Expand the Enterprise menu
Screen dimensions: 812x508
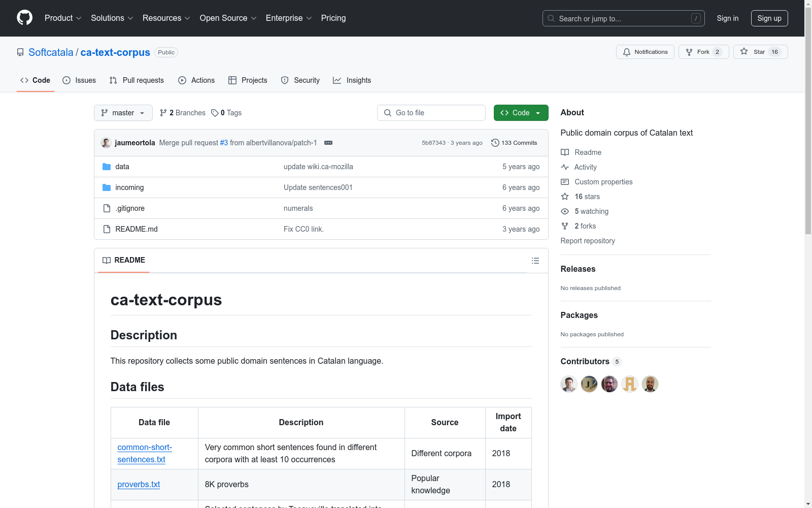pyautogui.click(x=289, y=18)
